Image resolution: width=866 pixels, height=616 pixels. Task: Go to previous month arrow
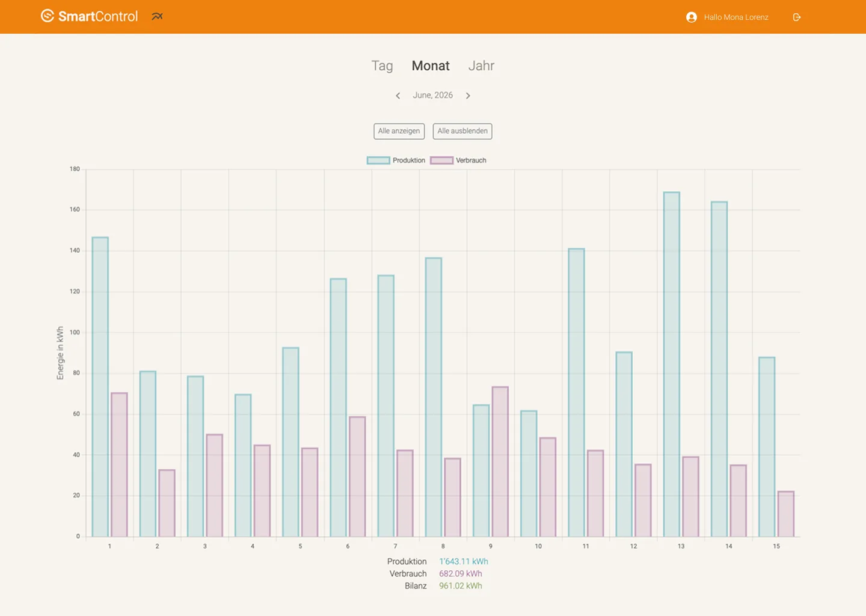pos(398,96)
